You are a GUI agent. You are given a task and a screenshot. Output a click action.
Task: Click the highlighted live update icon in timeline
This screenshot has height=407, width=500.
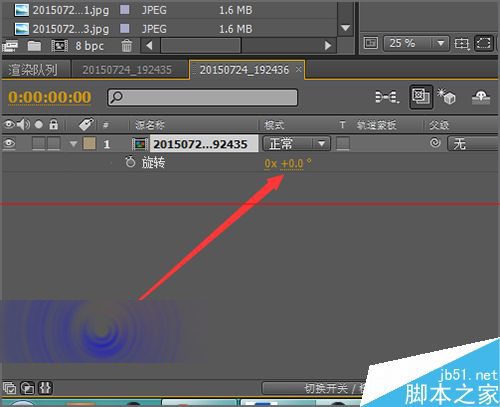421,97
